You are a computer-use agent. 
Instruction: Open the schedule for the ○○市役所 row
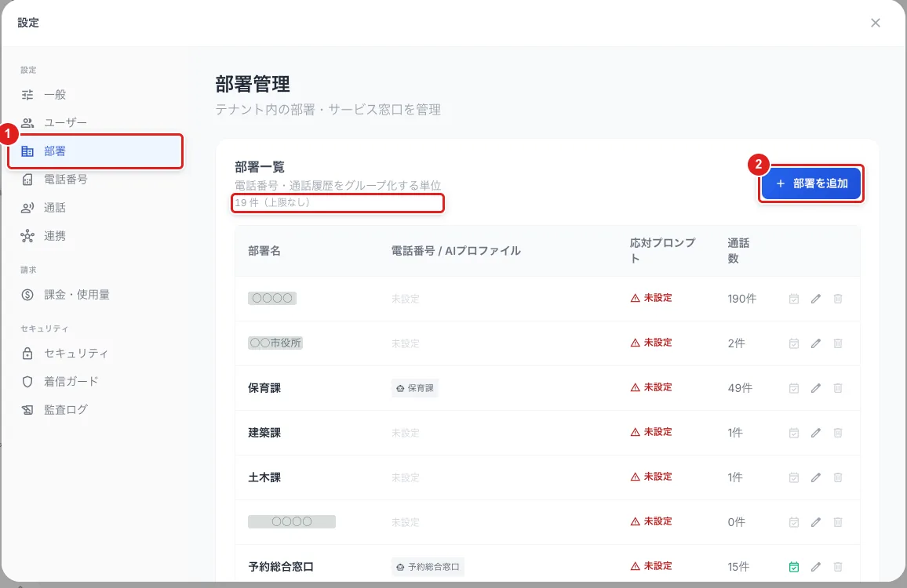coord(794,343)
